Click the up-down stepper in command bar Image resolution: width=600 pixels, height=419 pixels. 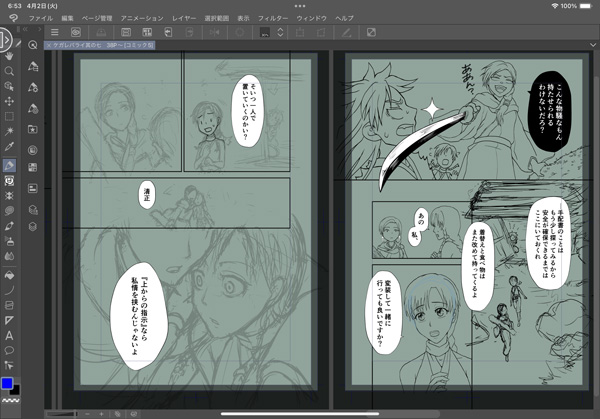tap(282, 33)
